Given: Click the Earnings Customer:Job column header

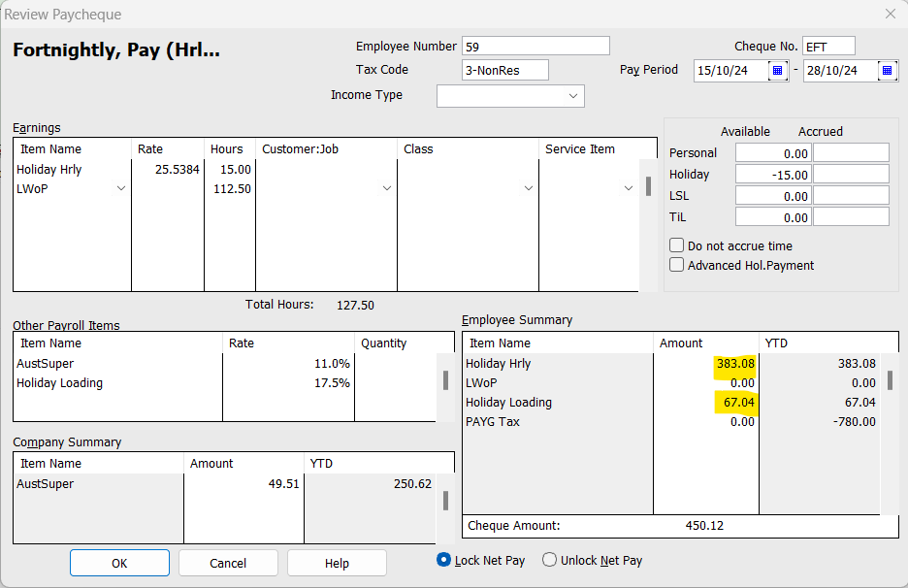Looking at the screenshot, I should 326,148.
